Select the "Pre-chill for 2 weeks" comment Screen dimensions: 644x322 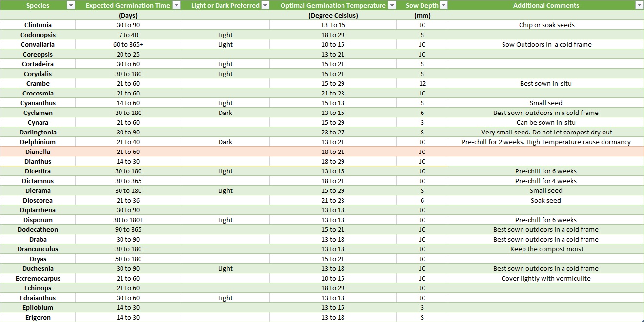546,142
